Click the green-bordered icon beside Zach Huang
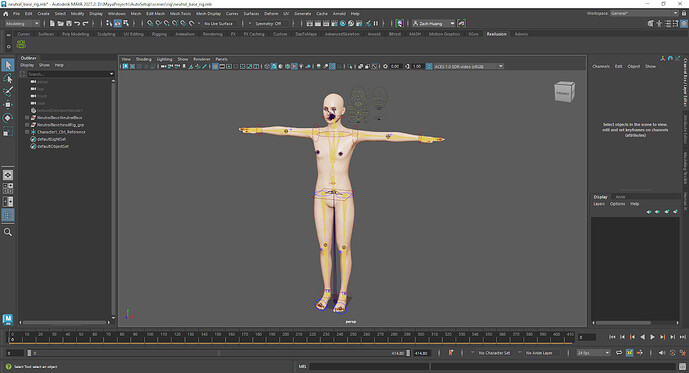This screenshot has width=689, height=373. [461, 23]
